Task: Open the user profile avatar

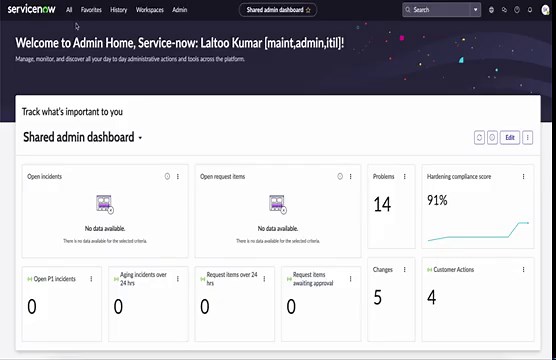Action: coord(545,10)
